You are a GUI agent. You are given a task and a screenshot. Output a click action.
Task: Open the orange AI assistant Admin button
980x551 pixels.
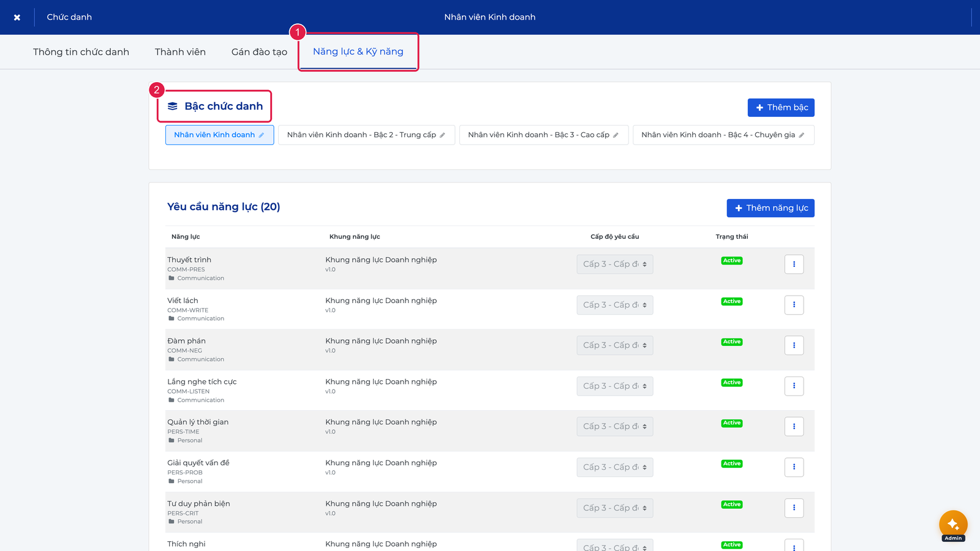(953, 525)
